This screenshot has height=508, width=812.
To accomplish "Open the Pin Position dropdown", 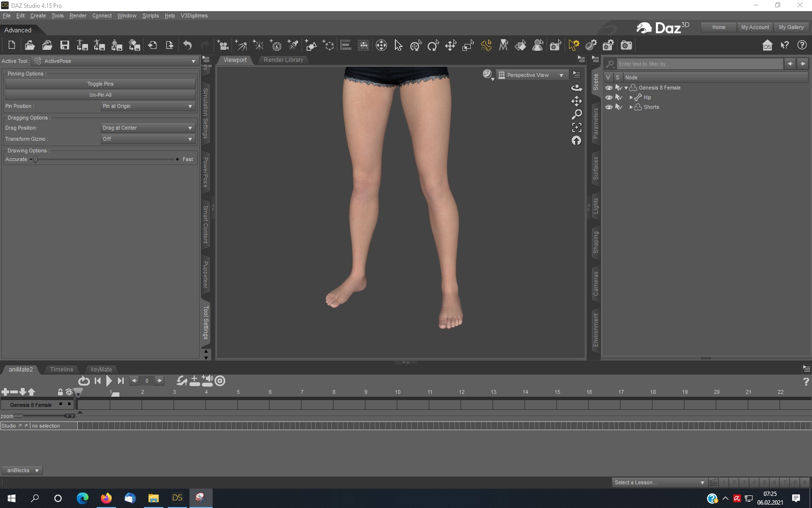I will click(x=147, y=106).
